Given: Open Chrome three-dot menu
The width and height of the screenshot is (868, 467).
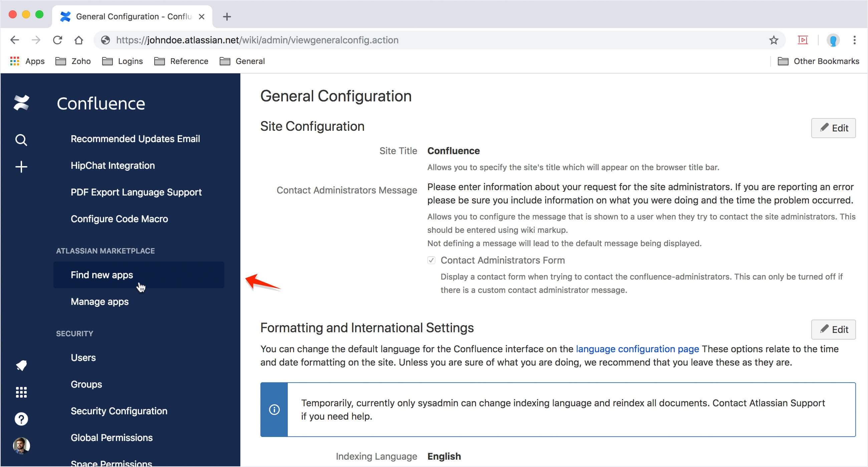Looking at the screenshot, I should [x=854, y=40].
